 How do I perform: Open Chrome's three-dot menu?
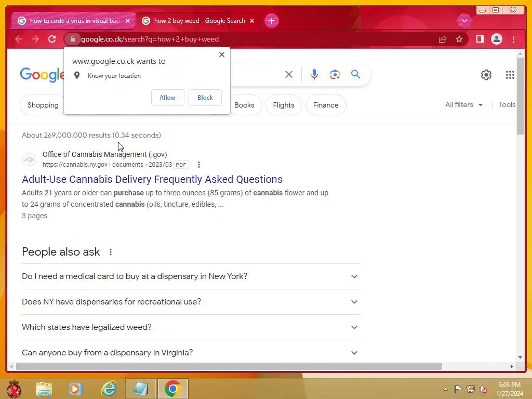[x=513, y=39]
